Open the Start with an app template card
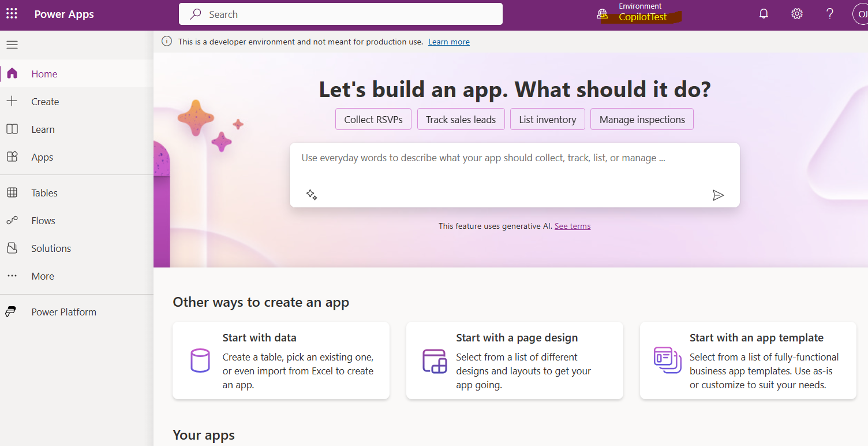868x446 pixels. [x=748, y=360]
